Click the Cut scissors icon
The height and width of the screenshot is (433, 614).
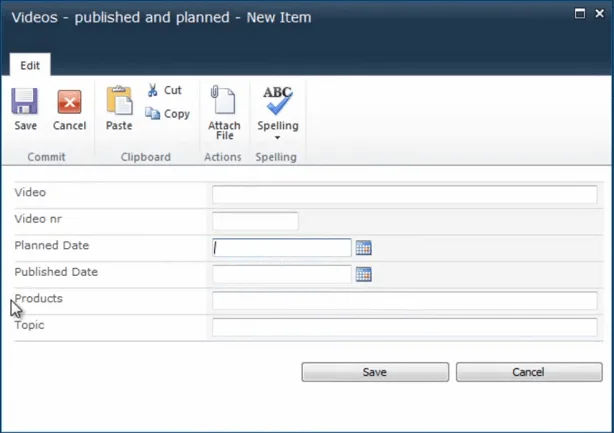153,90
